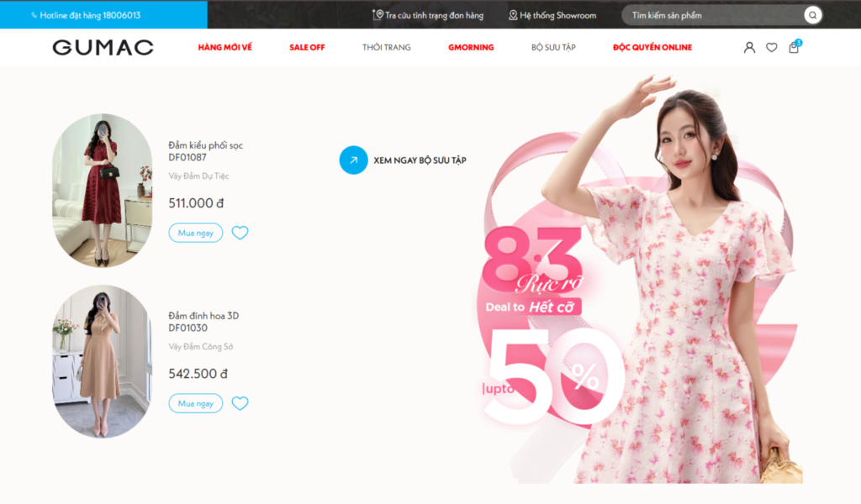The height and width of the screenshot is (504, 861).
Task: Open the ĐỘC QUYỀN ONLINE menu
Action: coord(652,48)
